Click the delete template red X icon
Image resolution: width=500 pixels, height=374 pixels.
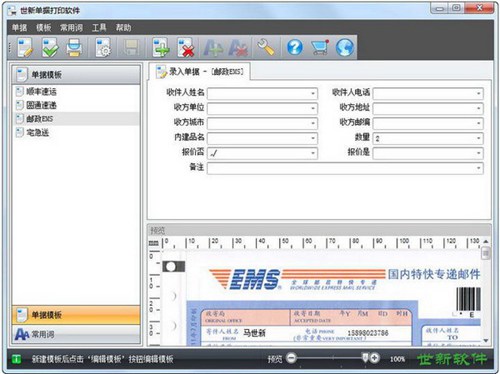click(186, 47)
